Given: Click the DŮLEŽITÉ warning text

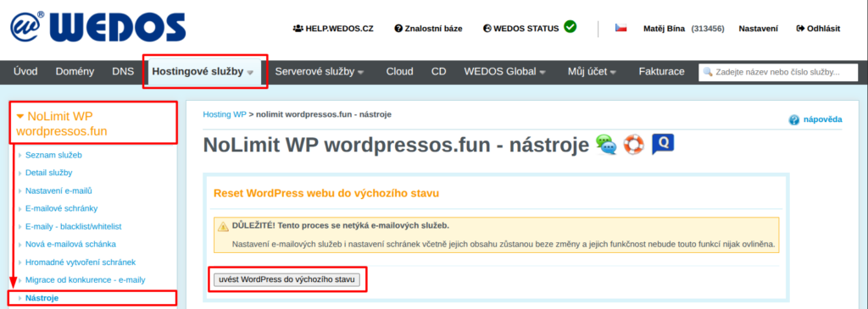Looking at the screenshot, I should [341, 225].
